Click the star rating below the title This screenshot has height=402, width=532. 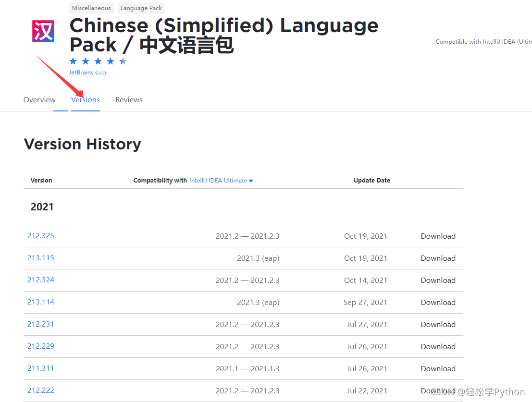[x=98, y=61]
